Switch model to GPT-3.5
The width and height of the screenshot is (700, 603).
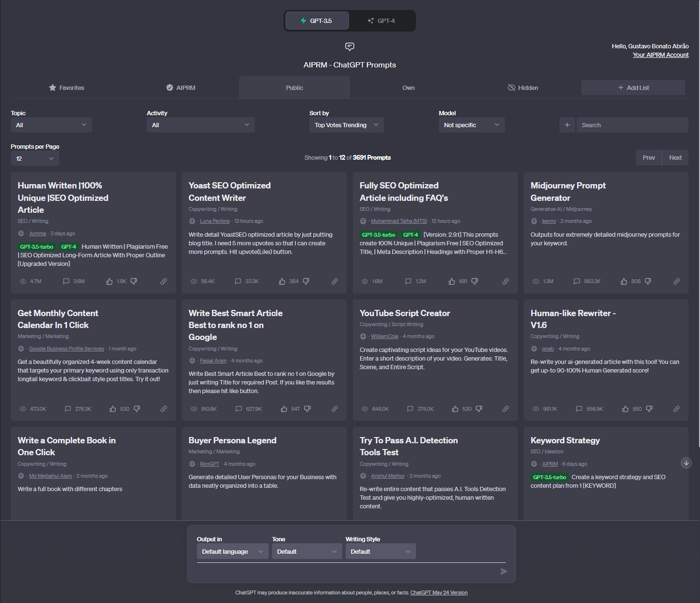(317, 21)
